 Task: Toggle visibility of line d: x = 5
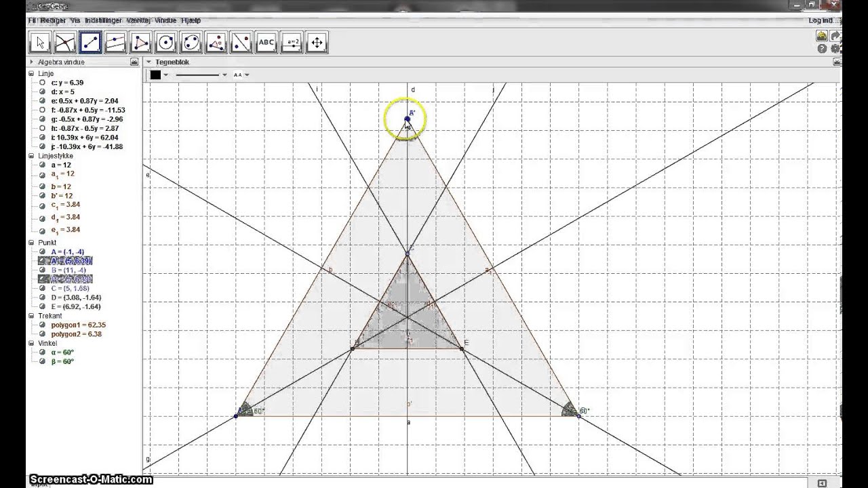coord(42,91)
